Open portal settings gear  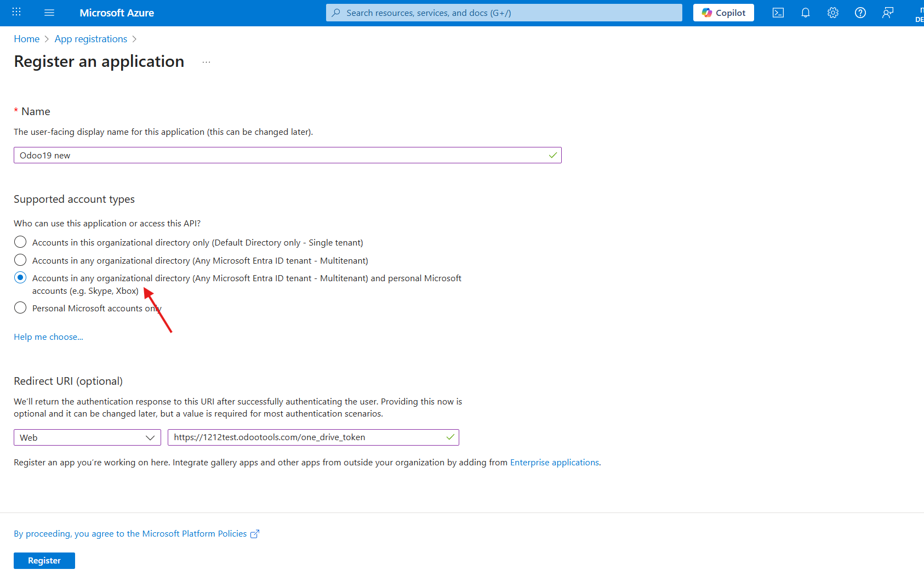point(833,13)
